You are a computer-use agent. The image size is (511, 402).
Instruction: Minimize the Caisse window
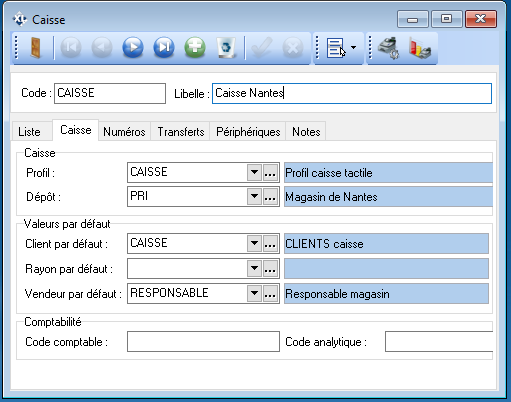click(x=413, y=19)
